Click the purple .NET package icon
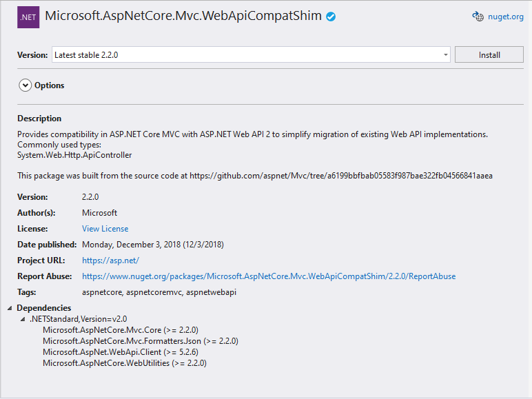The width and height of the screenshot is (532, 399). (28, 17)
